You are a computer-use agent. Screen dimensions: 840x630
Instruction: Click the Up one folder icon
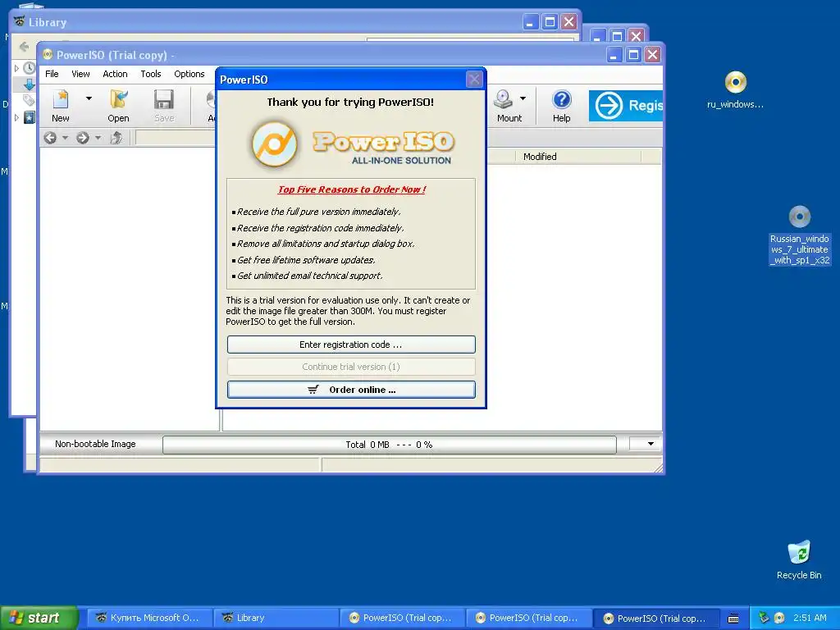[116, 138]
